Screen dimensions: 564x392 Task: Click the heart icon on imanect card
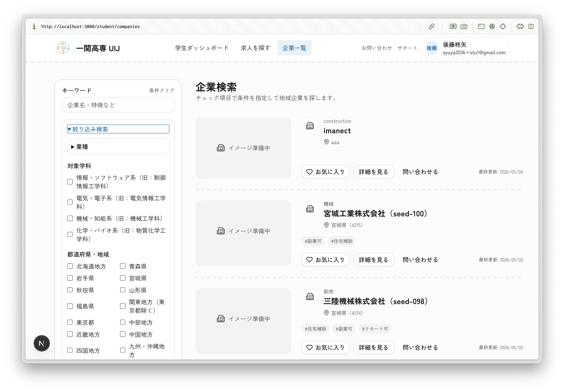[309, 172]
